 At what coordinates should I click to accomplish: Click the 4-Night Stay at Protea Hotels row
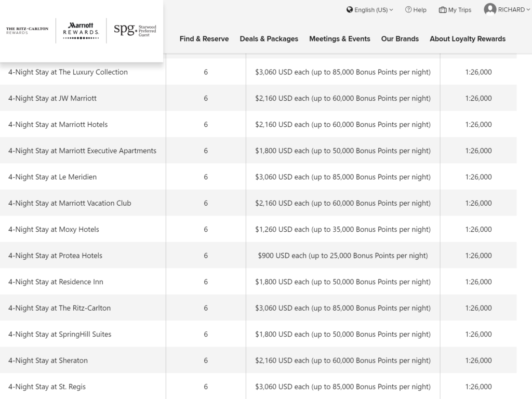point(54,255)
